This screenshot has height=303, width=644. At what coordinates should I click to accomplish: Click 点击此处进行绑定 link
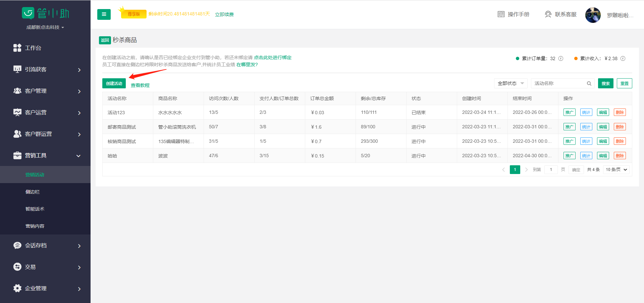273,57
